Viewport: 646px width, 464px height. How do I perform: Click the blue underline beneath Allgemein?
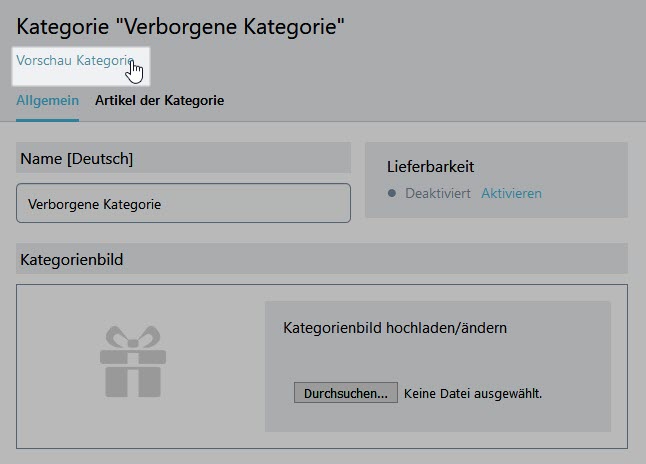point(47,120)
